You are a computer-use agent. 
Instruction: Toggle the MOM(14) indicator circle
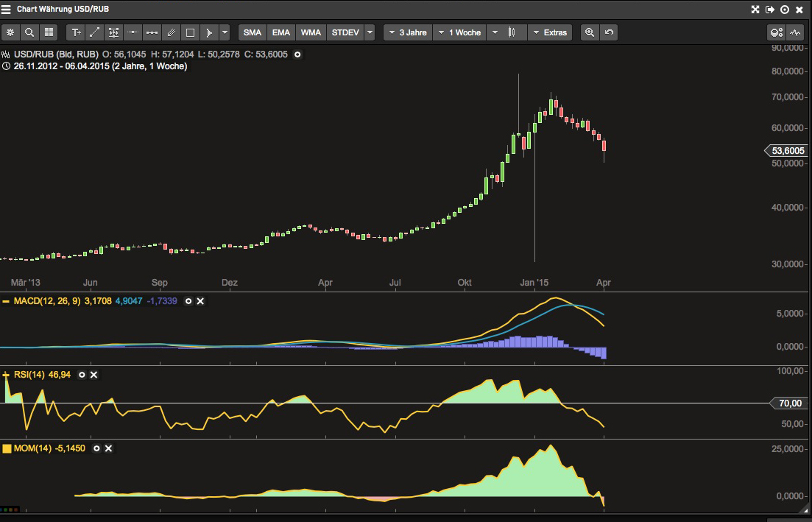pos(96,448)
